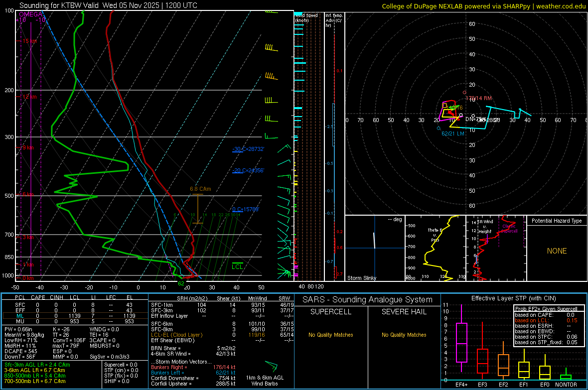Click the Classic Supercell label
The width and height of the screenshot is (588, 390).
509,229
